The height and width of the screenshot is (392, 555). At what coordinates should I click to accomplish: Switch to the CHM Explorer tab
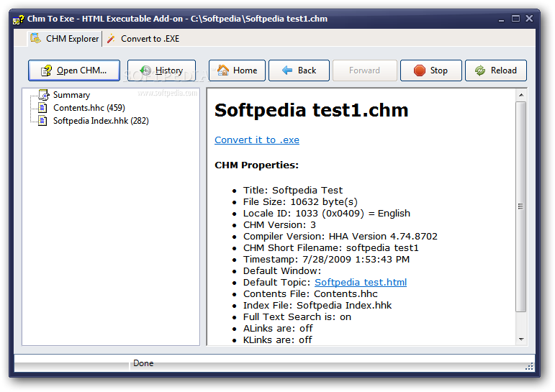[64, 39]
